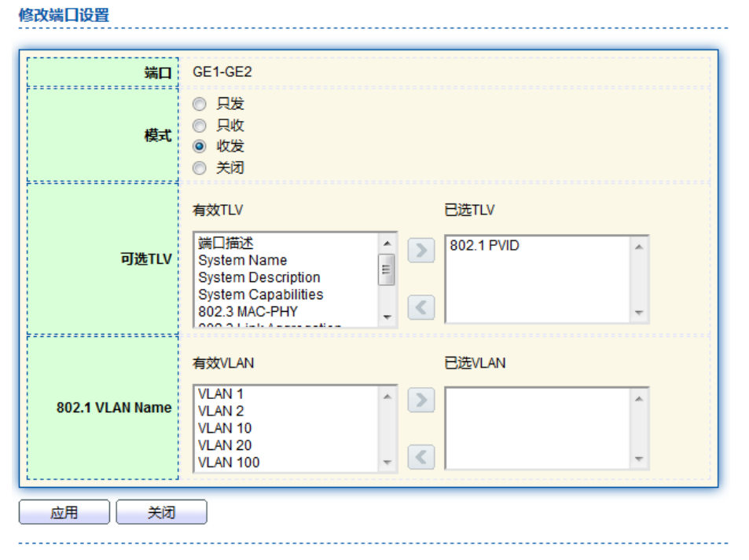Move selected TLV to the 已选TLV list
Viewport: 749px width, 560px height.
click(x=421, y=251)
